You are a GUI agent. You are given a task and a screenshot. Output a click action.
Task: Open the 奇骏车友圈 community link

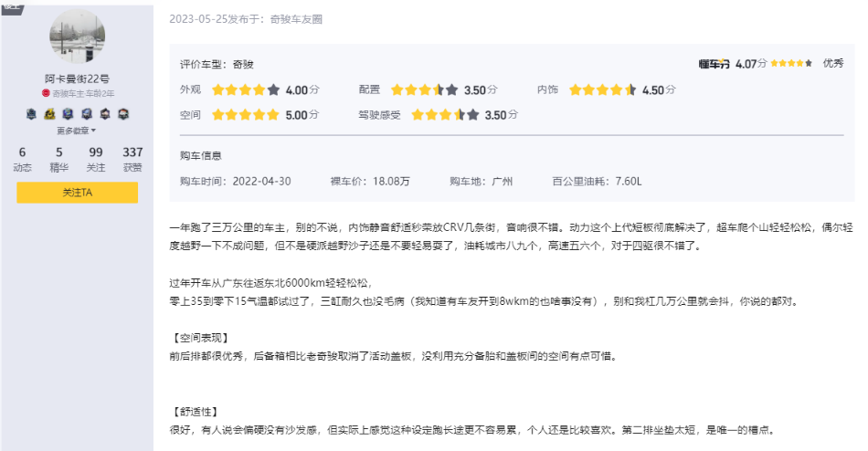point(296,19)
